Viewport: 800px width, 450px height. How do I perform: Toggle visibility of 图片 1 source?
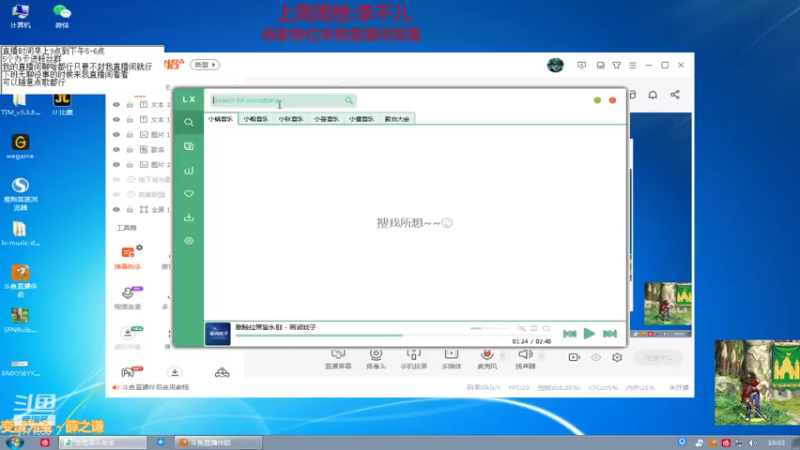point(116,135)
